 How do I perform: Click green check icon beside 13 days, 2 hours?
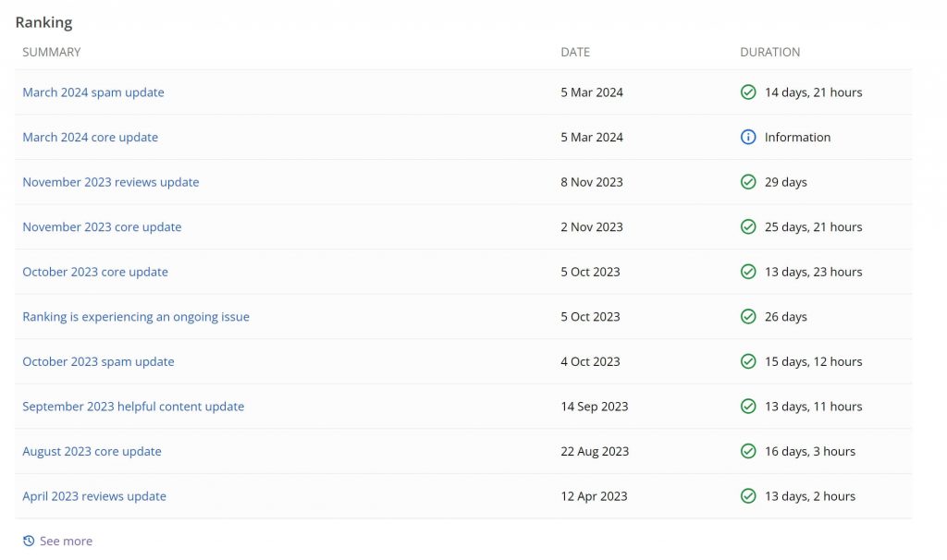click(747, 496)
